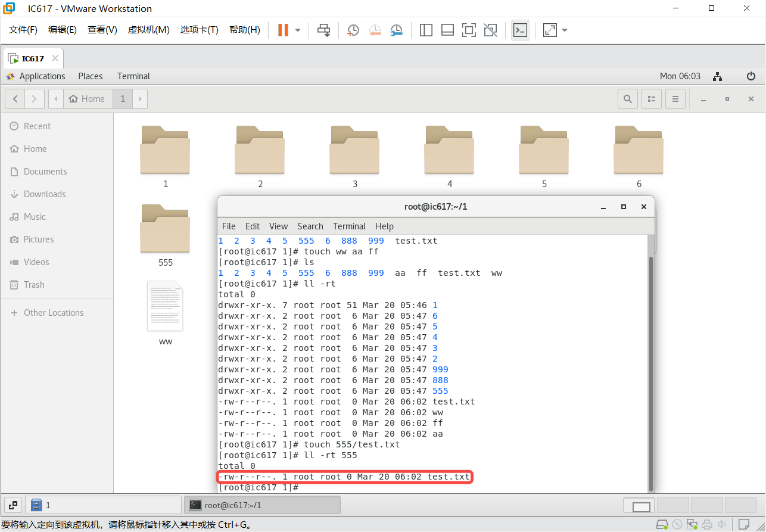Image resolution: width=766 pixels, height=532 pixels.
Task: Open the terminal's Help menu
Action: click(384, 226)
